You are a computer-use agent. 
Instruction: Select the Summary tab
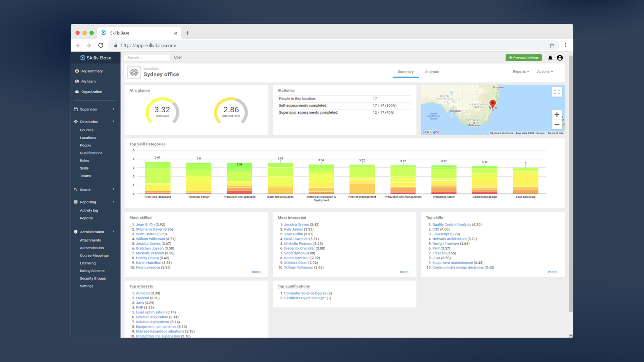coord(406,72)
